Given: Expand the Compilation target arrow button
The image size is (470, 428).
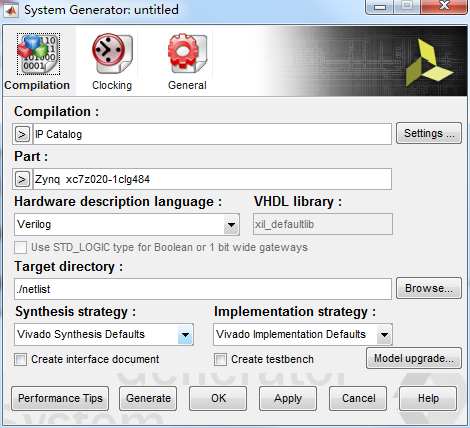Looking at the screenshot, I should coord(22,134).
